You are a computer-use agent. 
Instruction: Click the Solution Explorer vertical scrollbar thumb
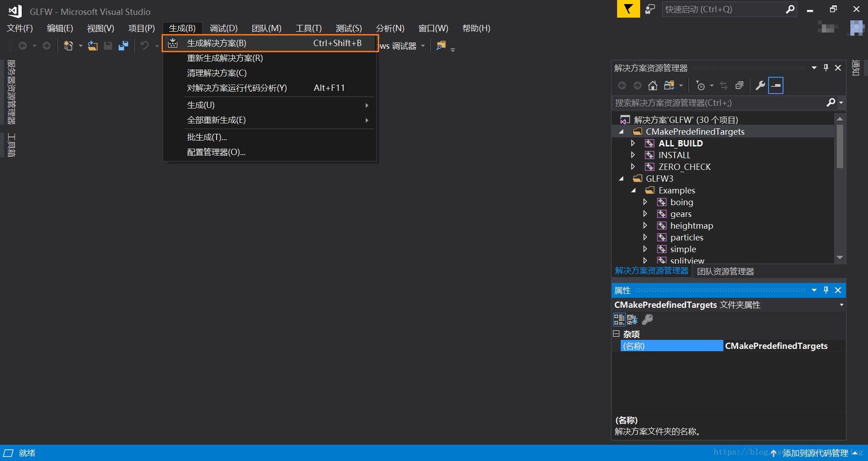pos(840,146)
